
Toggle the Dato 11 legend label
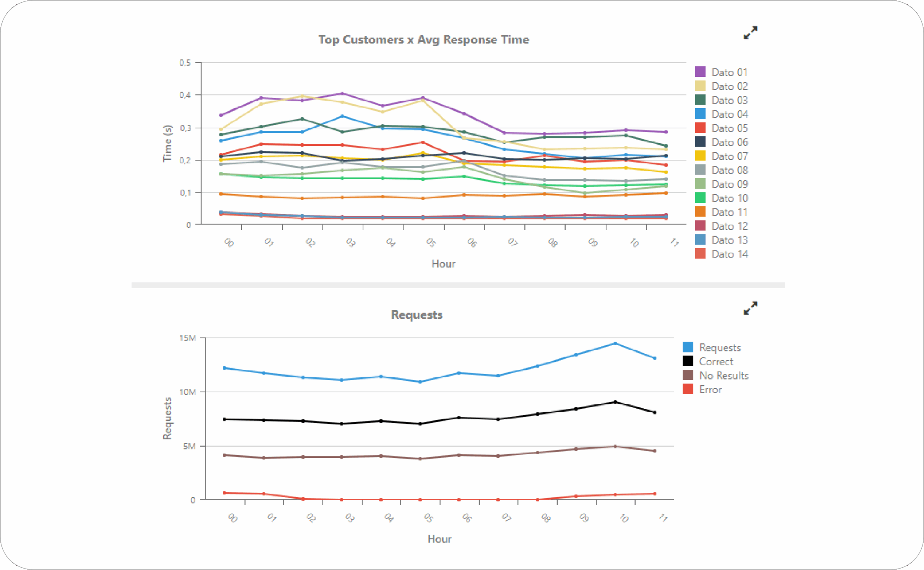729,212
